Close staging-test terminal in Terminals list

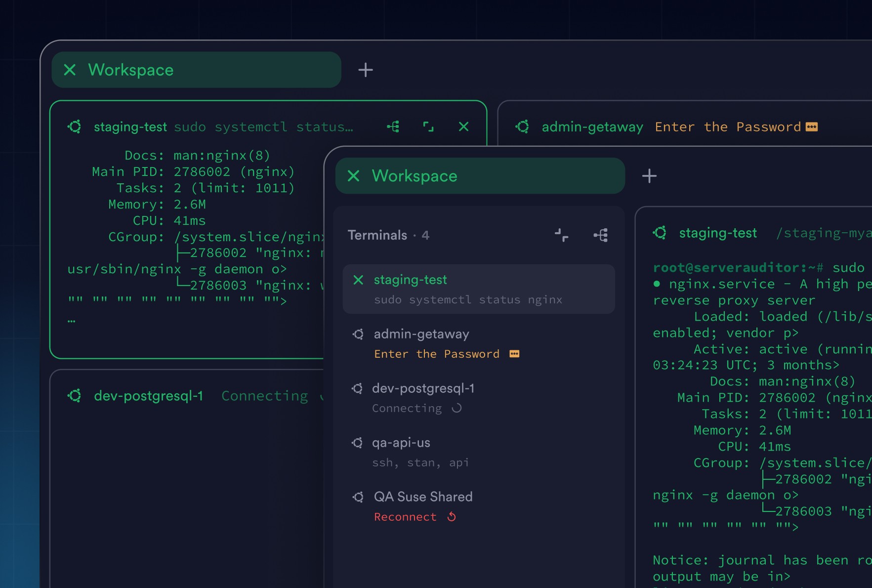coord(358,280)
